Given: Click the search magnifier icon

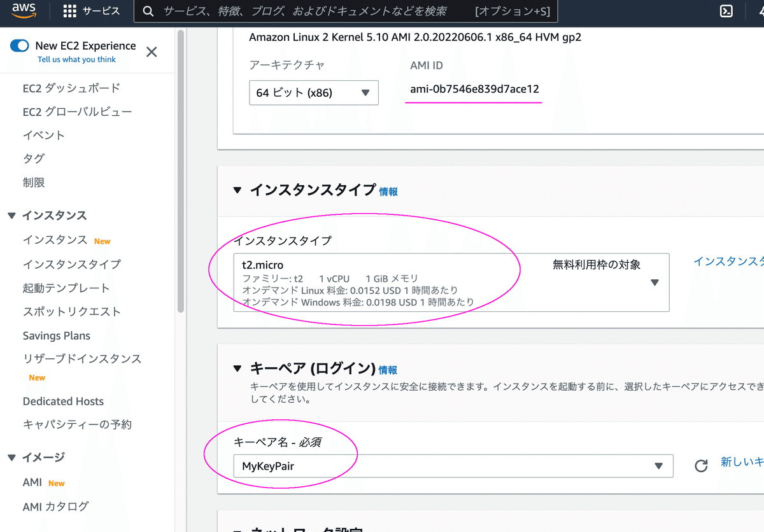Looking at the screenshot, I should pyautogui.click(x=148, y=11).
